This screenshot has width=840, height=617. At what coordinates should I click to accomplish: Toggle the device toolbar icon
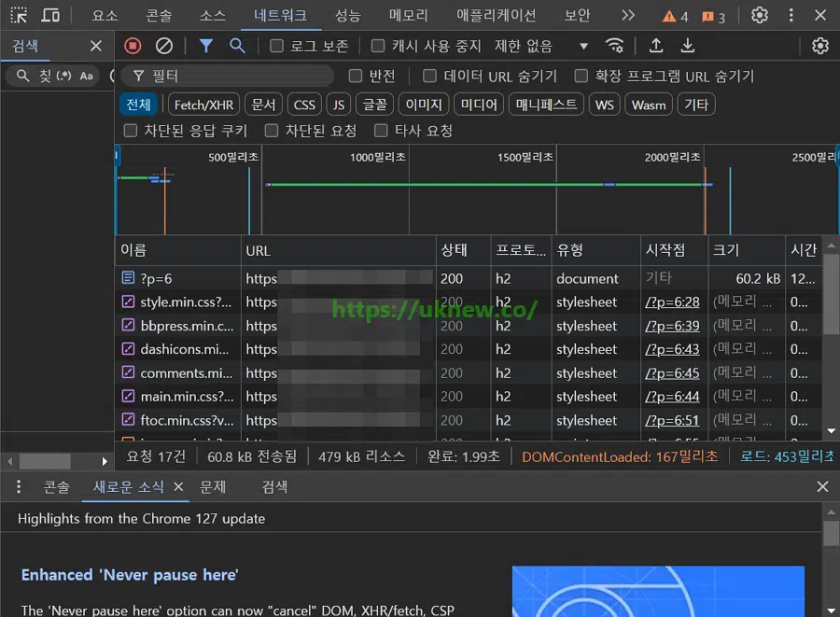[50, 15]
